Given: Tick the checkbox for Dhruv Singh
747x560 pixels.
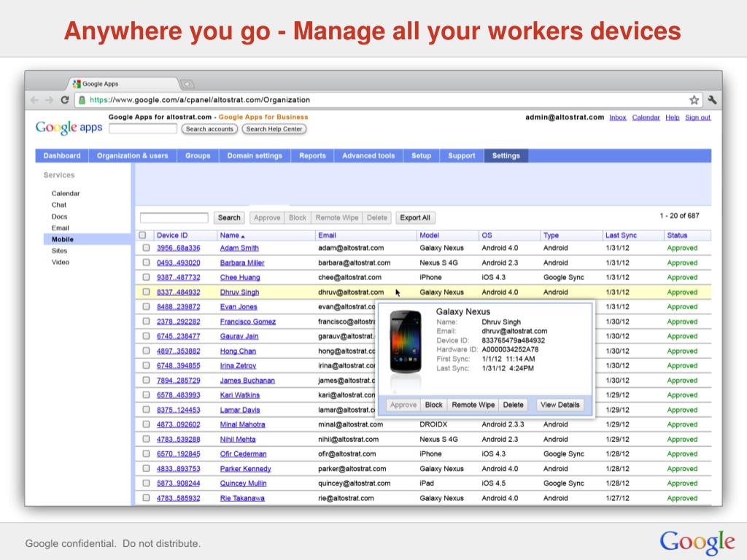Looking at the screenshot, I should click(x=146, y=292).
